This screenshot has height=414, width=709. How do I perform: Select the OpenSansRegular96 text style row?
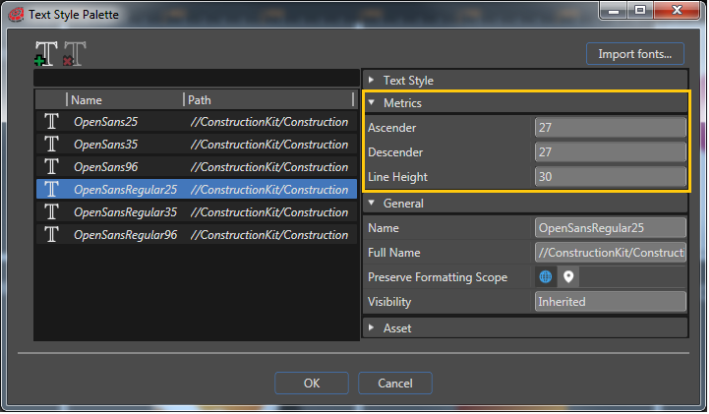pyautogui.click(x=196, y=235)
